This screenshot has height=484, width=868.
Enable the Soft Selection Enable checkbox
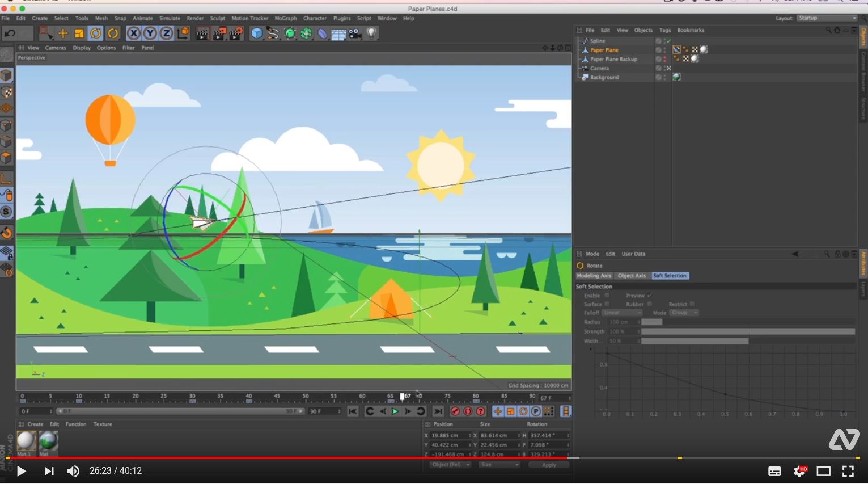(607, 296)
